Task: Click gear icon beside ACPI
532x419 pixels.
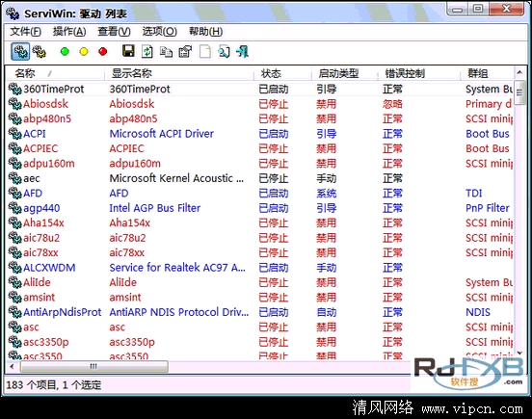Action: coord(14,134)
